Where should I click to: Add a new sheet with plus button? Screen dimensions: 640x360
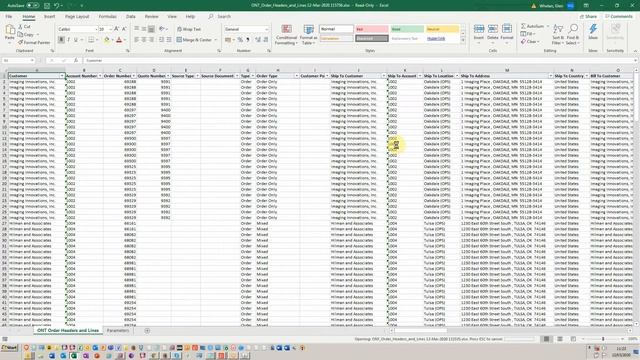click(147, 331)
